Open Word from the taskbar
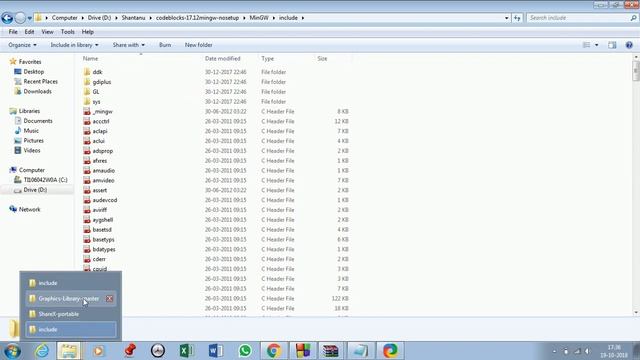Image resolution: width=640 pixels, height=360 pixels. (x=216, y=351)
